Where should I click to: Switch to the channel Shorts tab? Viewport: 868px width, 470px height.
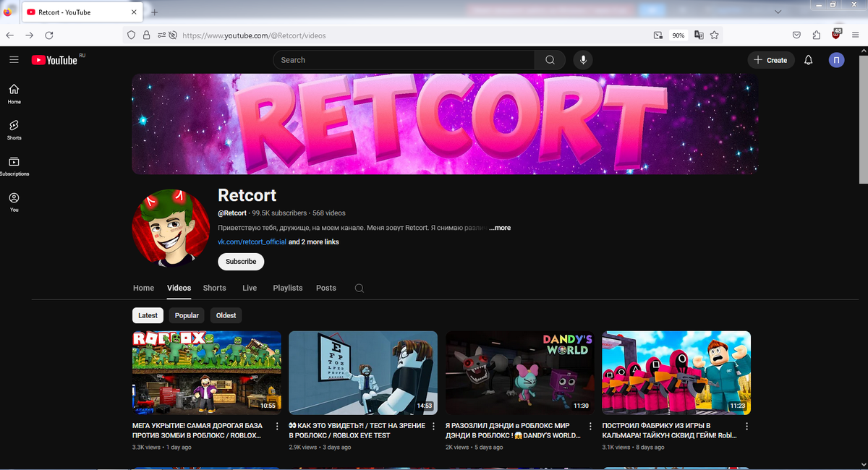pos(214,288)
